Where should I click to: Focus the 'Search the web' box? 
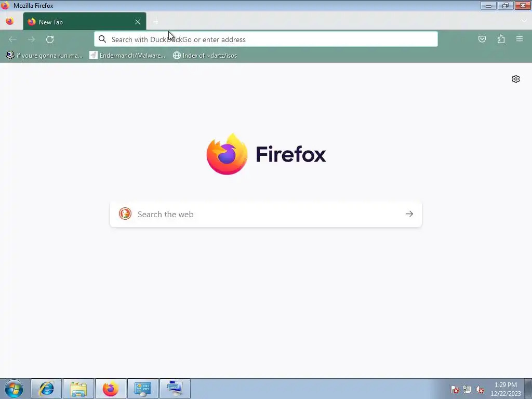coord(265,215)
